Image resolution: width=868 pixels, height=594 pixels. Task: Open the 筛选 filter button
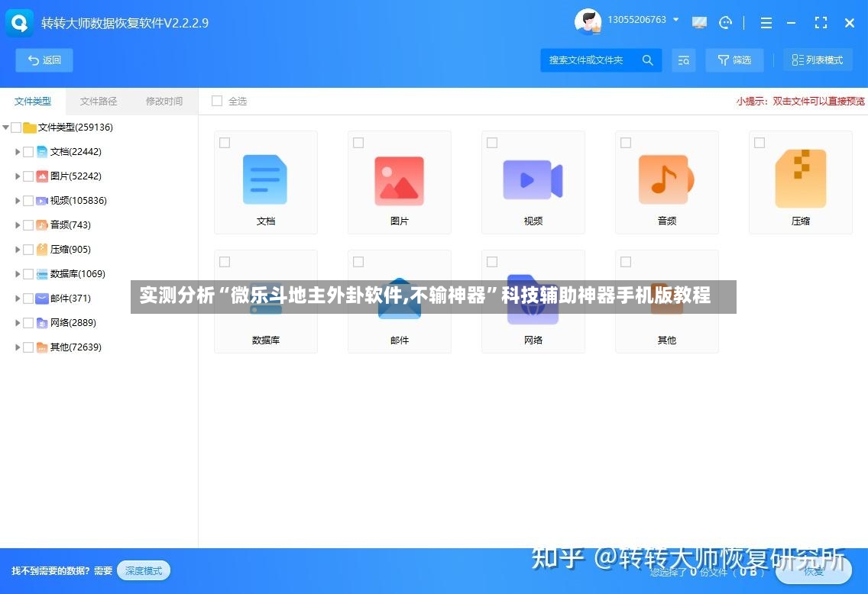click(734, 60)
